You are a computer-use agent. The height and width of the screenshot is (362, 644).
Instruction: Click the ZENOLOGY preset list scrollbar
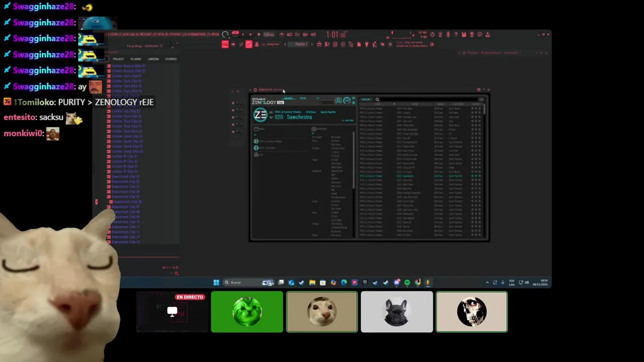point(485,109)
